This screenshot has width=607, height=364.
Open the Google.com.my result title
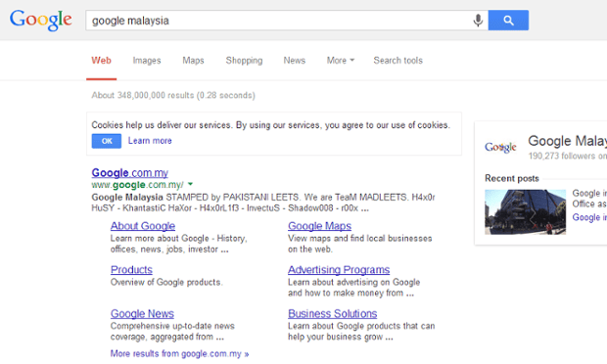point(129,172)
